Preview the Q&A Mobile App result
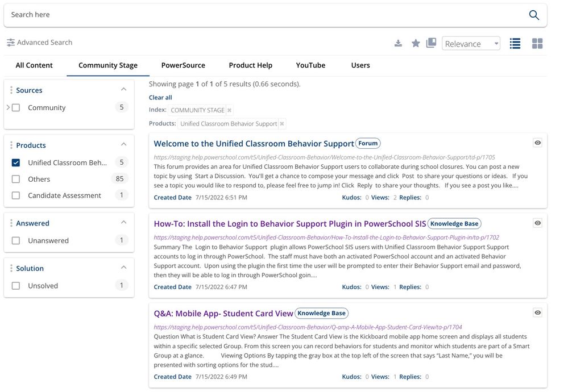The image size is (568, 392). click(537, 312)
